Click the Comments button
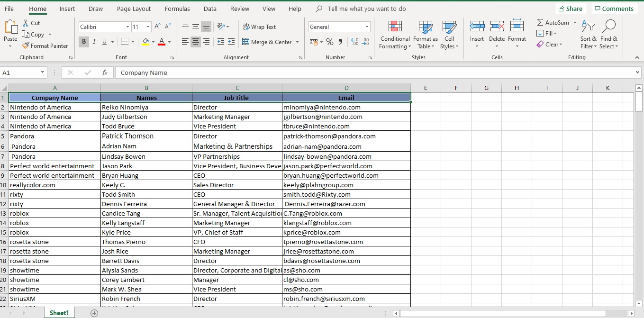The image size is (644, 318). point(614,8)
